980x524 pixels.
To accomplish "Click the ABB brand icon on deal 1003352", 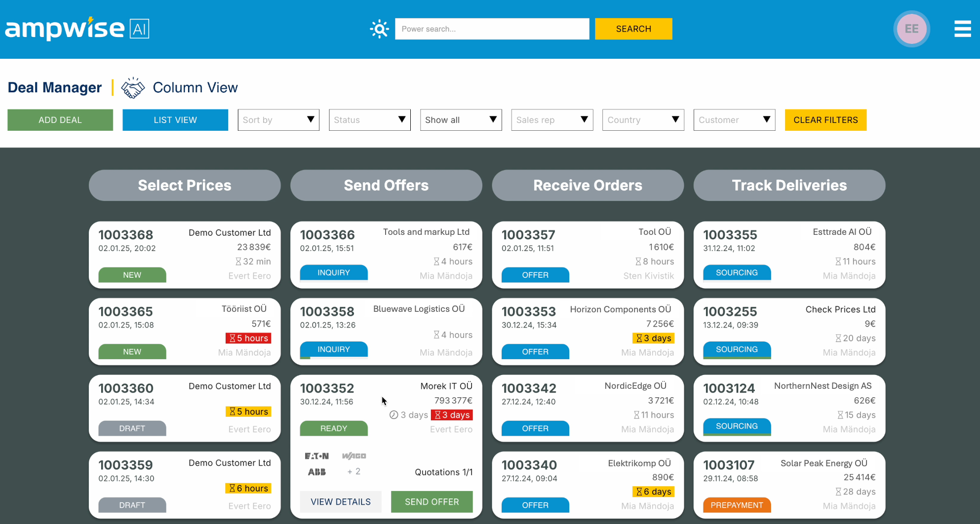I will coord(316,472).
